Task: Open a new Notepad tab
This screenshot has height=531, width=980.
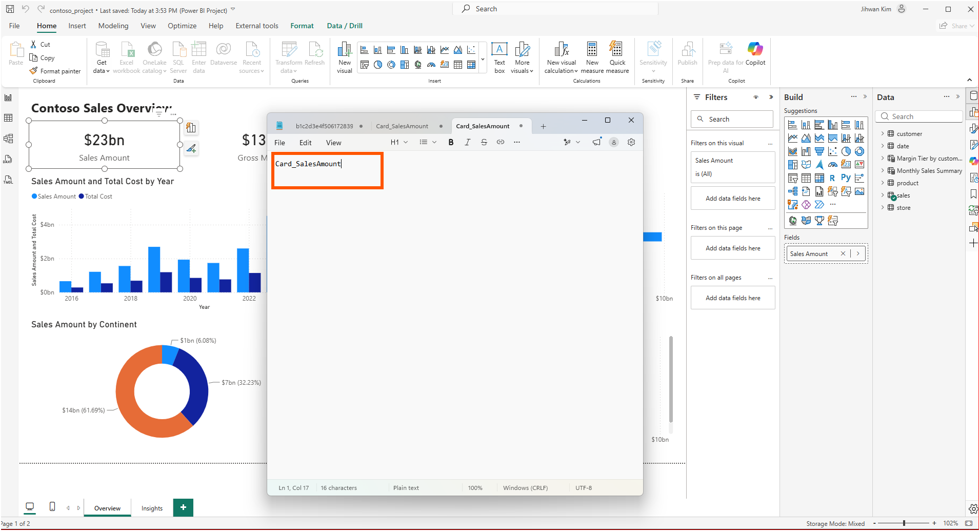Action: click(543, 126)
